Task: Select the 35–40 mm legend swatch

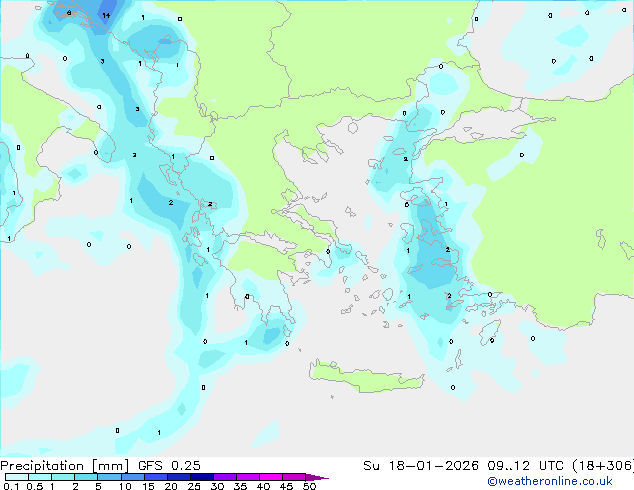Action: pyautogui.click(x=247, y=477)
